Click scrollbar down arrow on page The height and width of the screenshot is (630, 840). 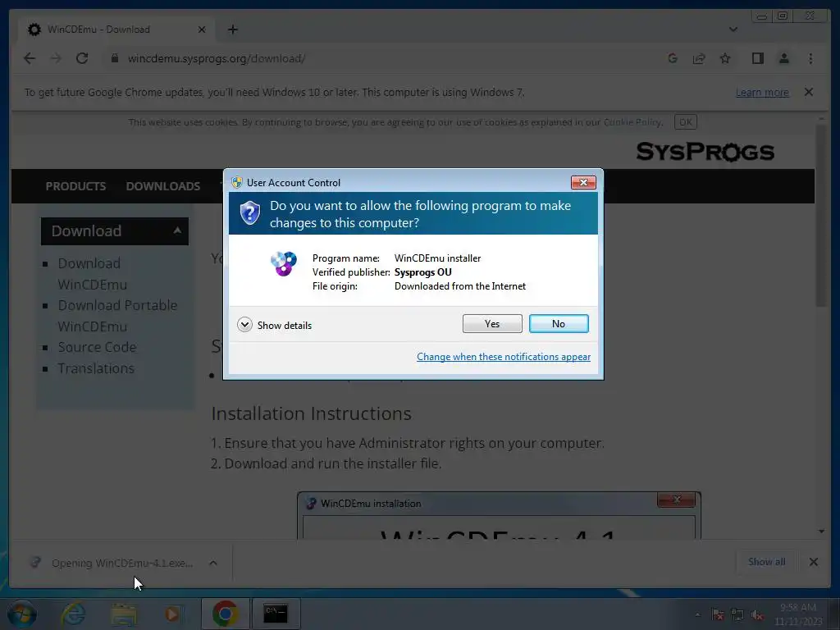tap(821, 531)
